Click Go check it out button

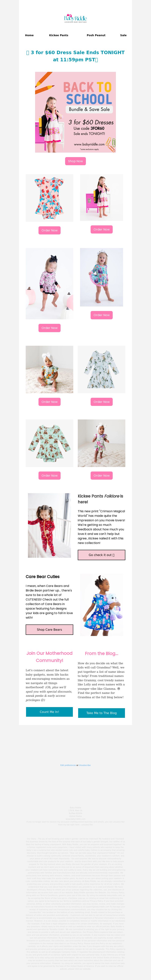(102, 555)
